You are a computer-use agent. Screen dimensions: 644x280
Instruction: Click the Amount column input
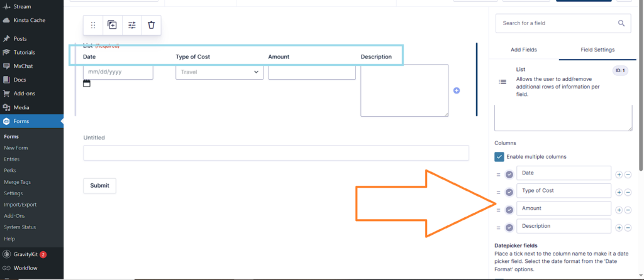312,72
